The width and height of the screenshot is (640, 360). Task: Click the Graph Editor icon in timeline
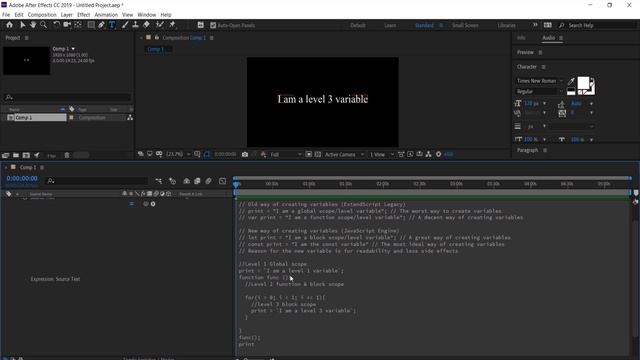point(222,181)
